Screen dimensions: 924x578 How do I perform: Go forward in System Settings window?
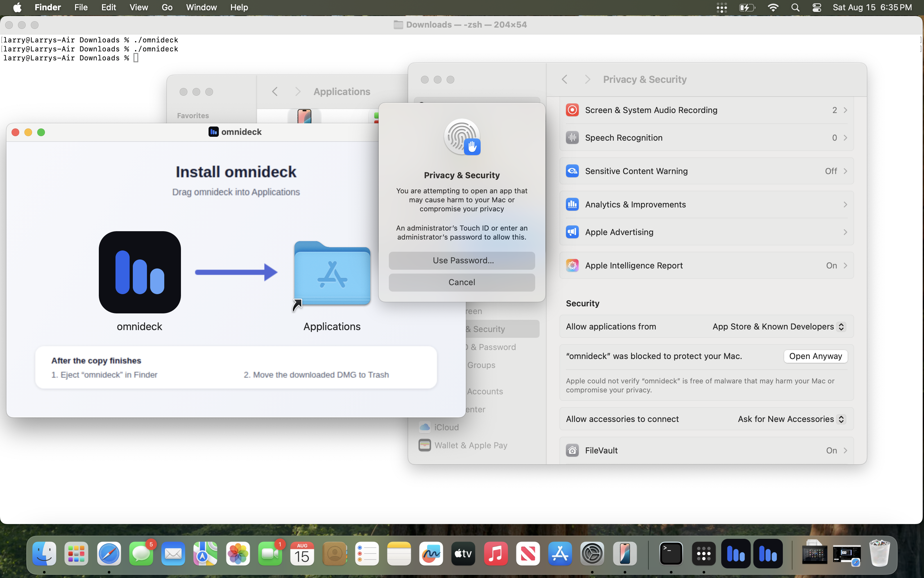tap(587, 79)
